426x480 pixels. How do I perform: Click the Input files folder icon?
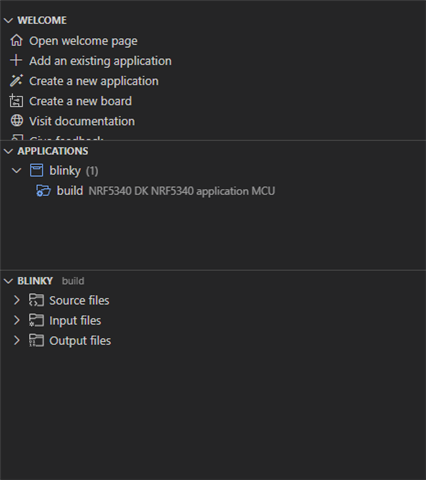36,320
